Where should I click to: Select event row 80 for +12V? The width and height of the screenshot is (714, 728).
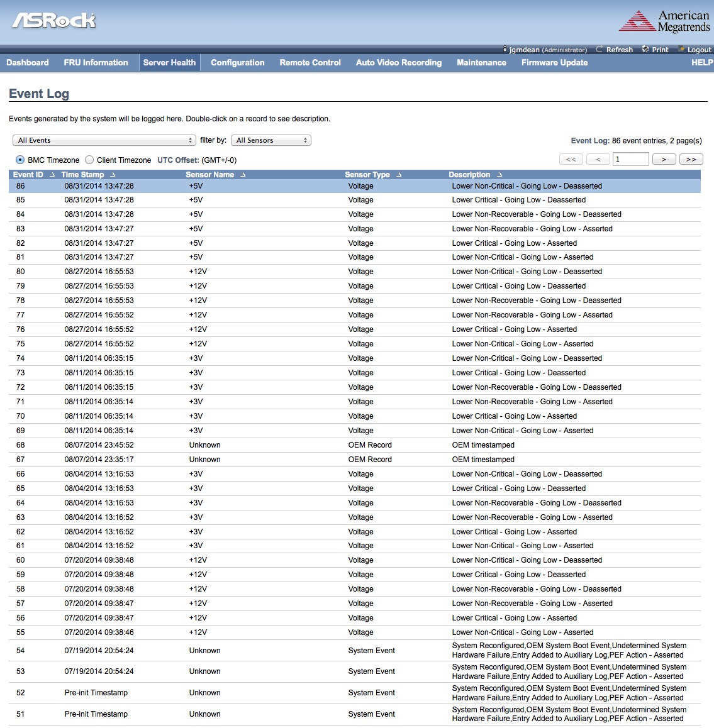point(354,272)
